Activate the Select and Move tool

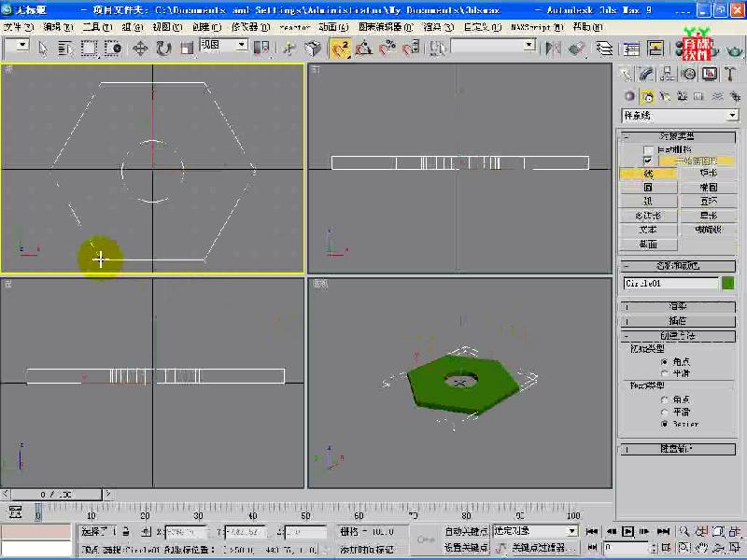click(140, 49)
